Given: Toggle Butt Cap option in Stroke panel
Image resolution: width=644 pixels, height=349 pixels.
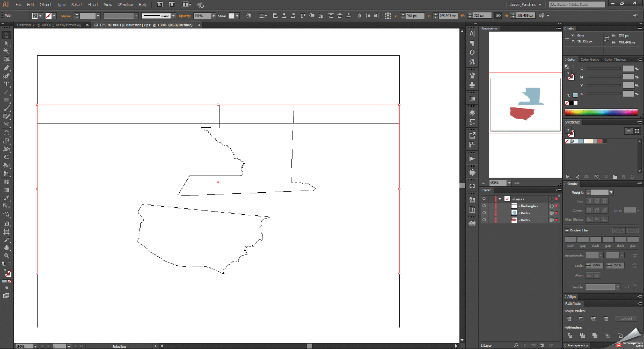Looking at the screenshot, I should pos(589,201).
